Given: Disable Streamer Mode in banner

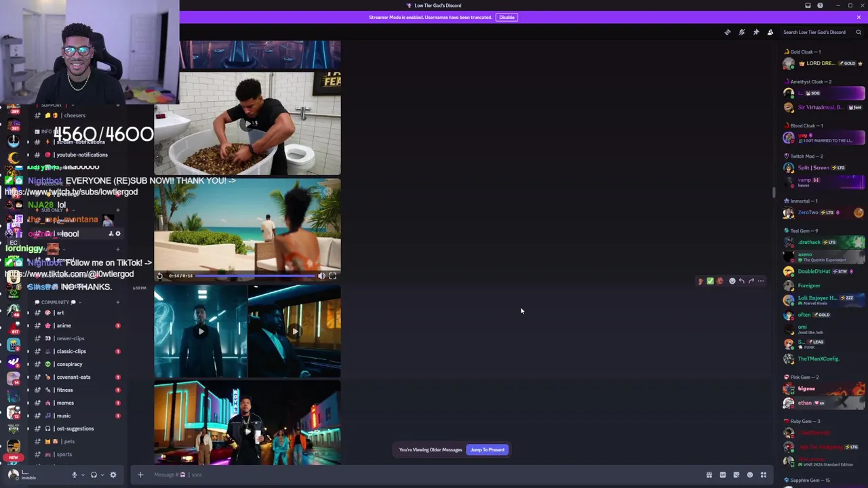Looking at the screenshot, I should [x=507, y=17].
